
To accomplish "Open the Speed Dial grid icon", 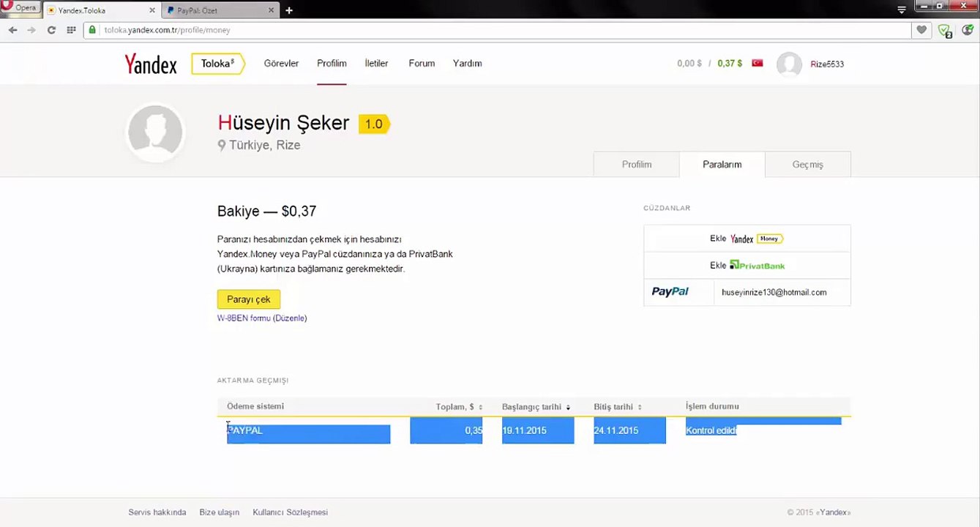I will (x=71, y=30).
